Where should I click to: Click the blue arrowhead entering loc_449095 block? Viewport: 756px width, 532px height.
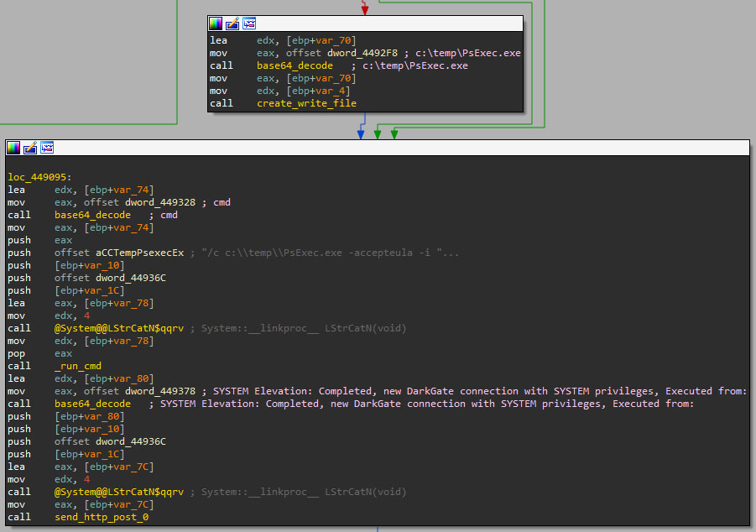tap(361, 134)
